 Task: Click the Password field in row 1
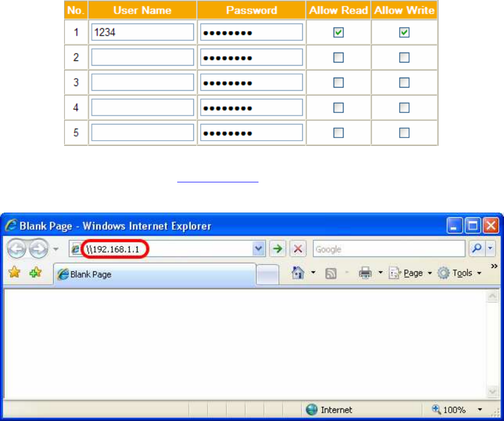tap(251, 32)
